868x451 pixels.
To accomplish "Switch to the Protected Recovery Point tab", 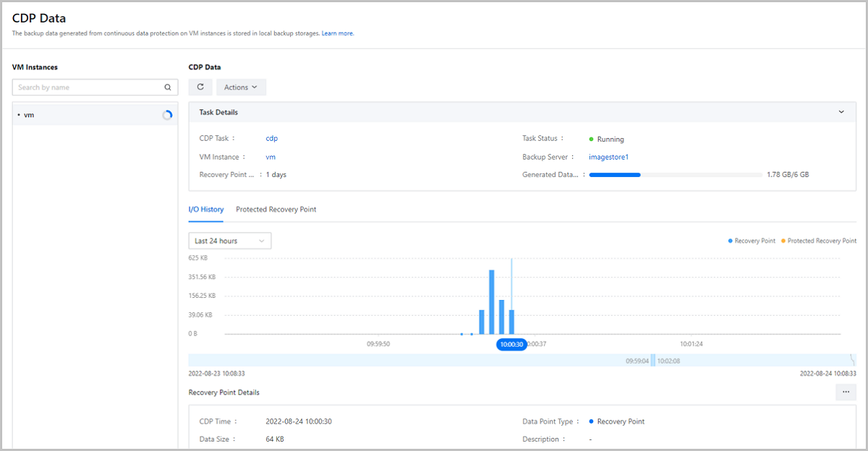I will click(x=276, y=210).
